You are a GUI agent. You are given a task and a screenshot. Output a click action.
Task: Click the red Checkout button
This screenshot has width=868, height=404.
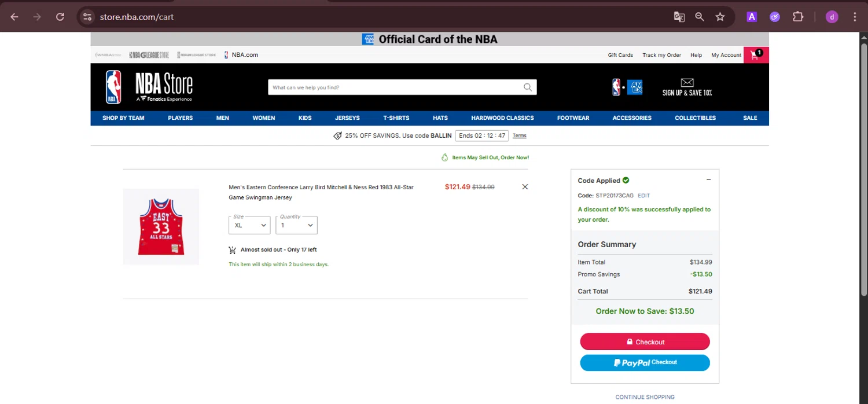(x=645, y=341)
